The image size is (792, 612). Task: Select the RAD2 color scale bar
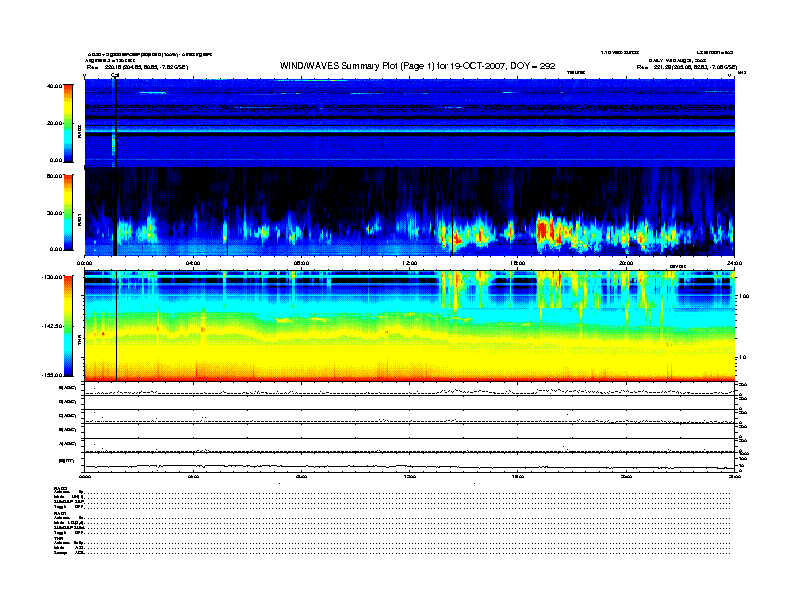tap(68, 124)
